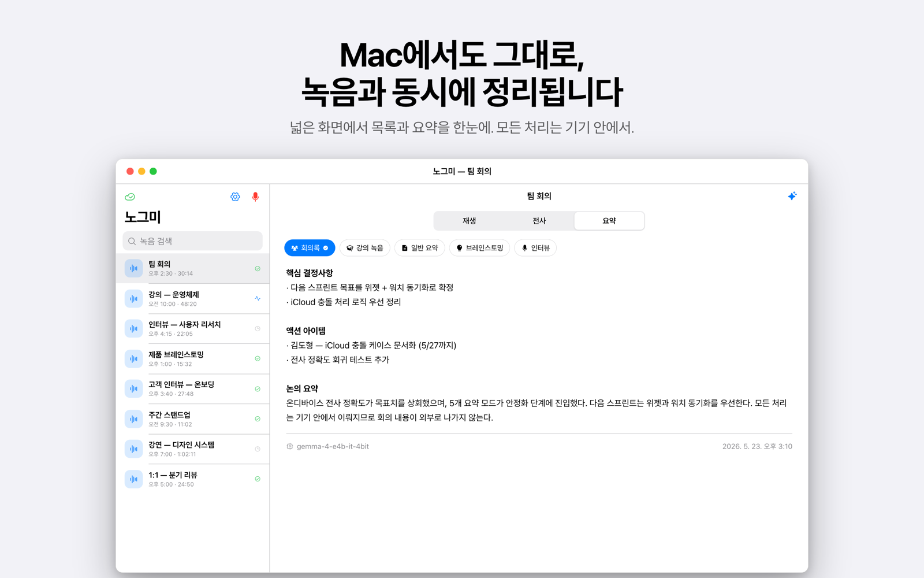The width and height of the screenshot is (924, 578).
Task: Click the timestamp 2026. 5. 23. 오후 3:10
Action: [757, 446]
